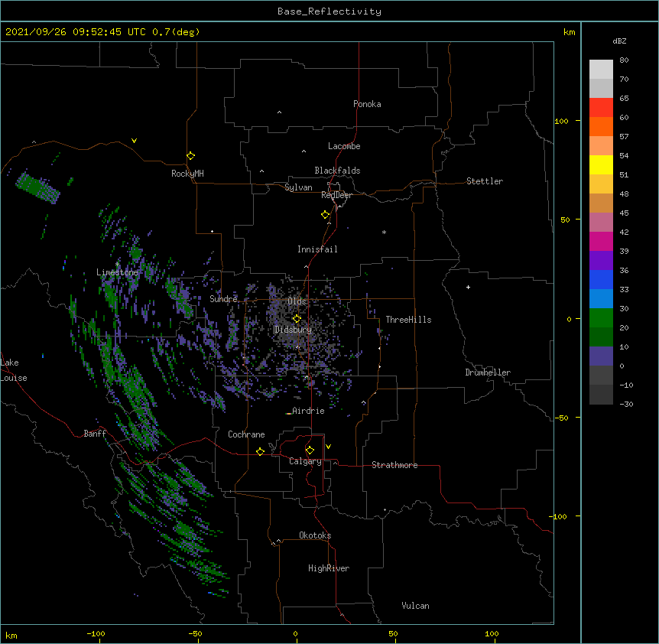Select the orange 57-60 dBZ legend swatch
Viewport: 659px width, 644px height.
[601, 126]
